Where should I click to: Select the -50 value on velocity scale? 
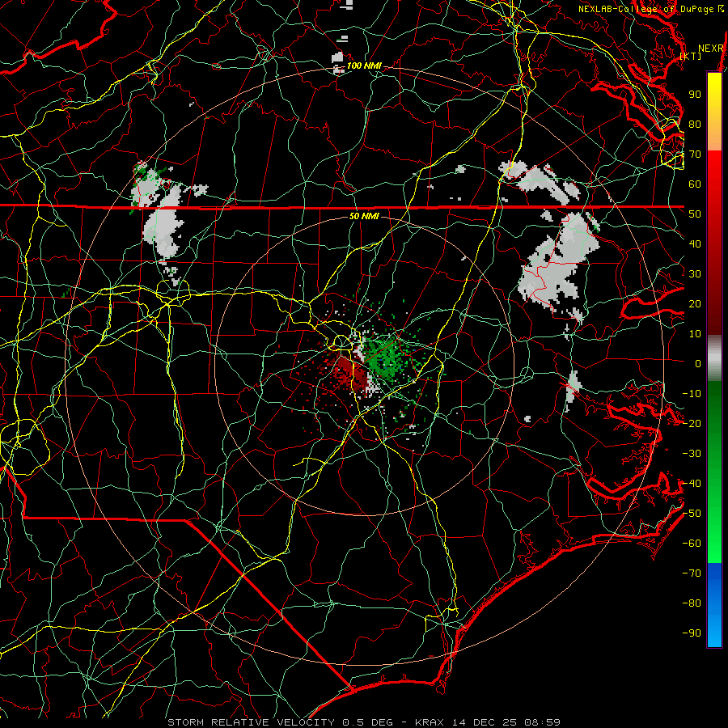[x=692, y=514]
